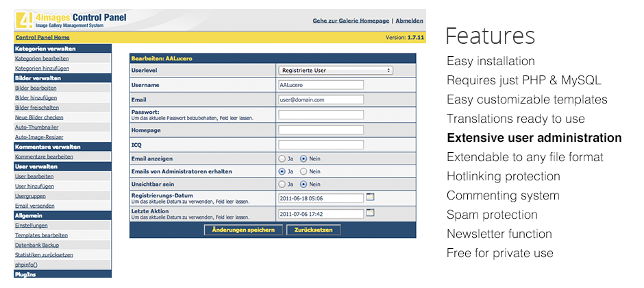Open Bilder hinzufügen menu entry

tap(36, 98)
